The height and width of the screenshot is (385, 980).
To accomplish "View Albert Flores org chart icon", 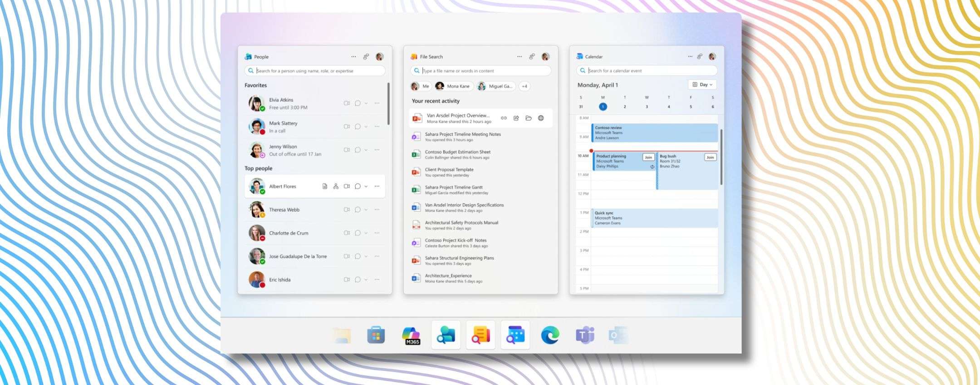I will point(336,186).
